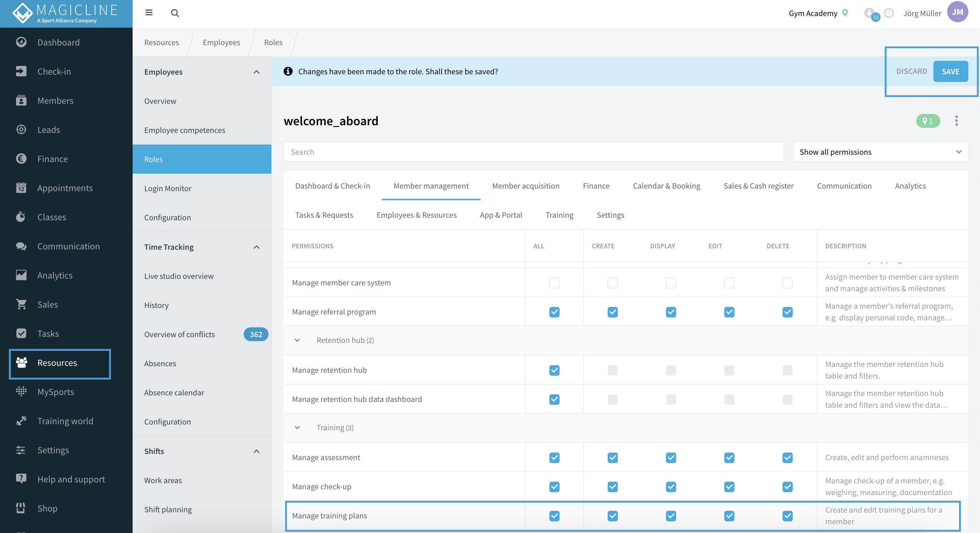Open the hamburger menu icon
Image resolution: width=980 pixels, height=533 pixels.
pos(149,13)
